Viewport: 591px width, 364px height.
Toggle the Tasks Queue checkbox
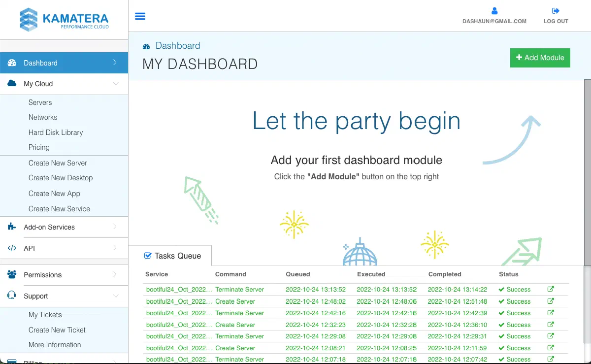[147, 256]
